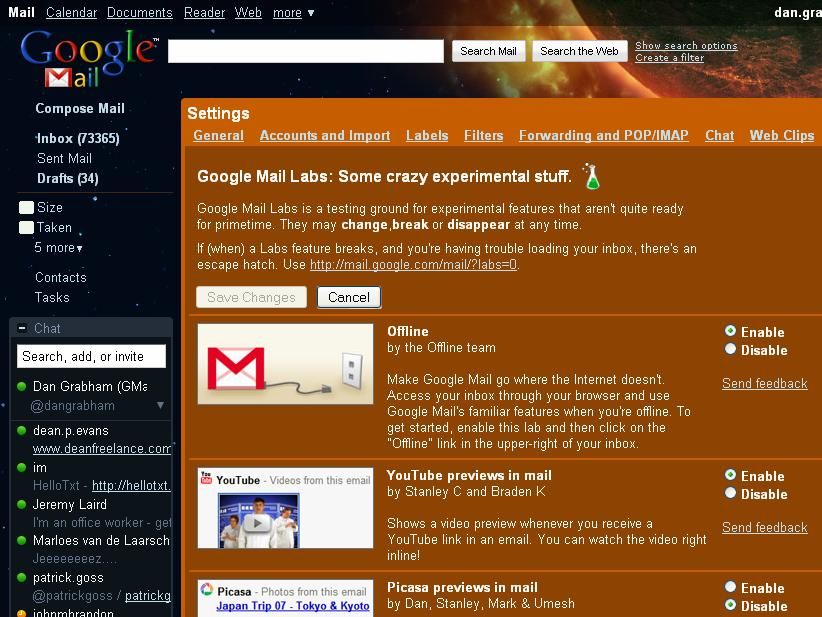
Task: Click Compose Mail
Action: 80,109
